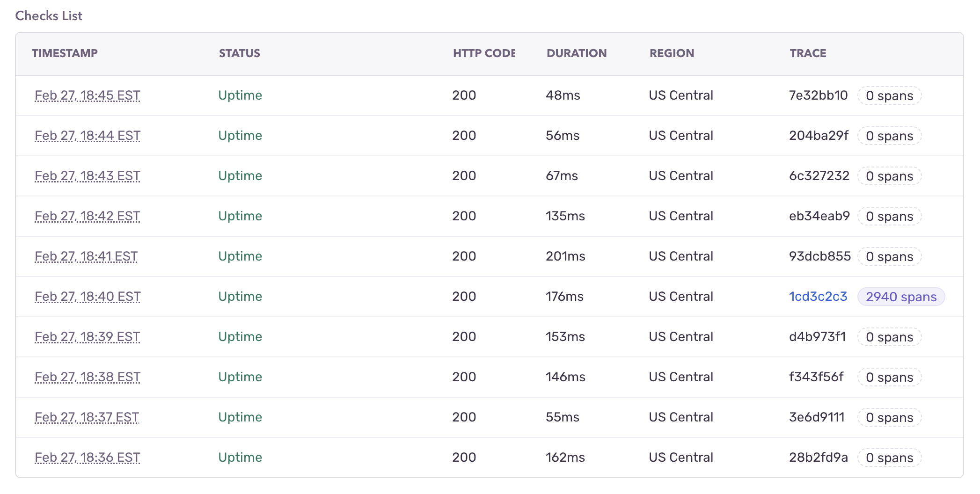The height and width of the screenshot is (494, 980).
Task: Click the TRACE column header
Action: 808,53
